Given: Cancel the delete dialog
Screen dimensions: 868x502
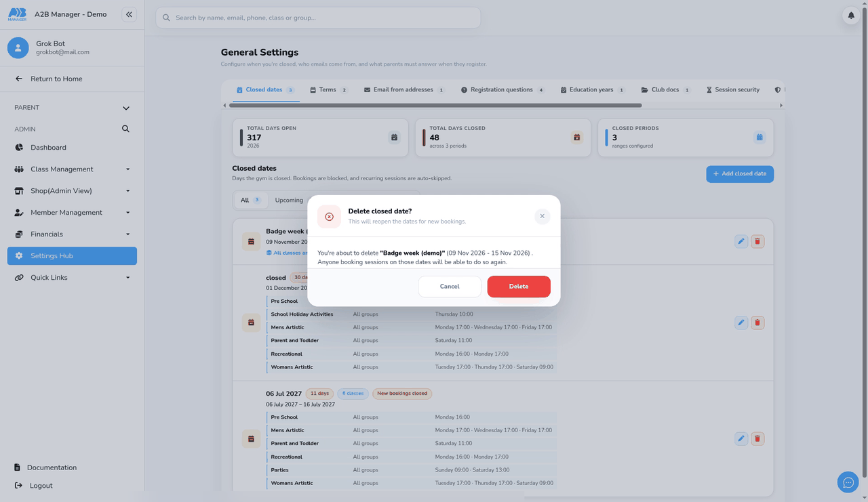Looking at the screenshot, I should tap(450, 287).
